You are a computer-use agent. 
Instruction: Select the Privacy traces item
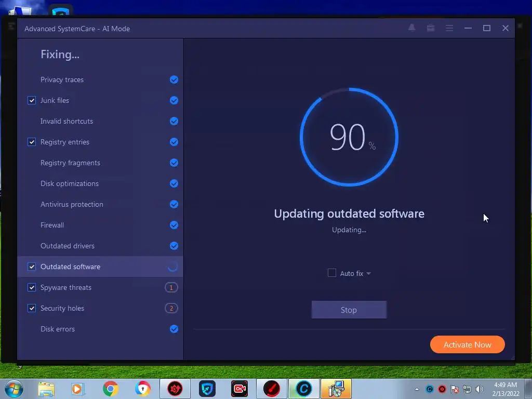[100, 79]
